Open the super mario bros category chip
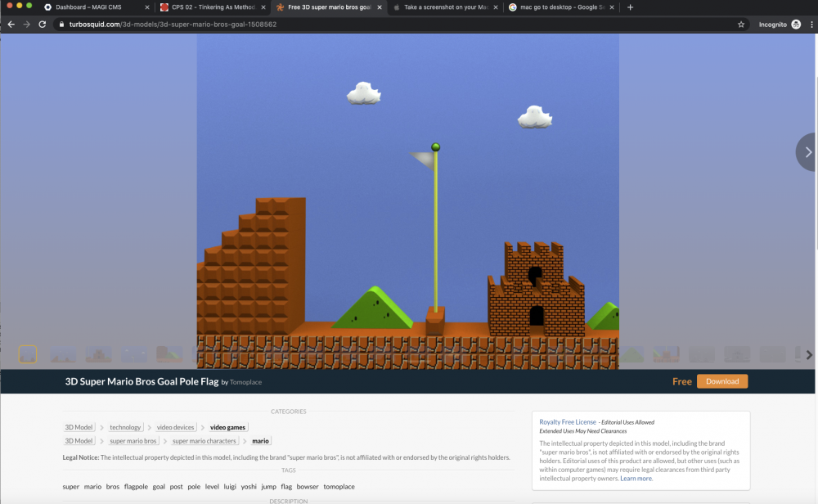The image size is (818, 504). (133, 441)
